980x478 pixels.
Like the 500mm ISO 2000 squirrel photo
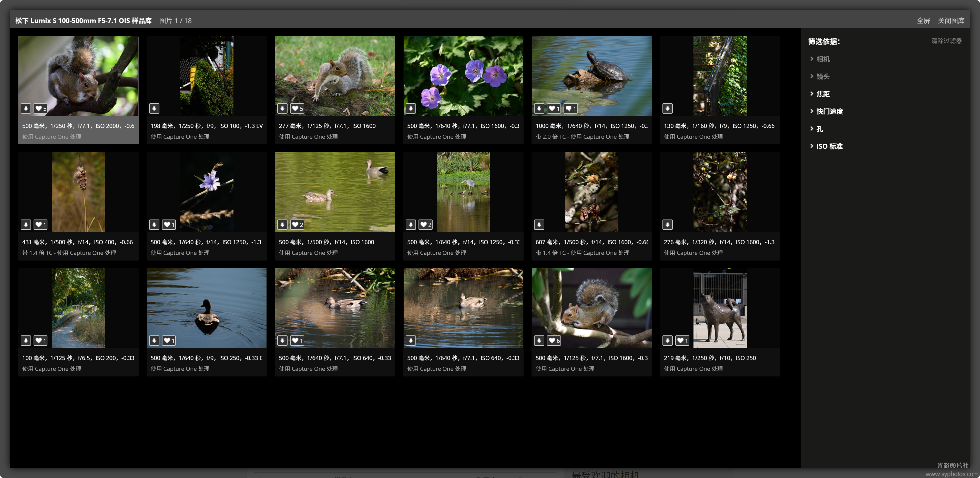pyautogui.click(x=40, y=108)
